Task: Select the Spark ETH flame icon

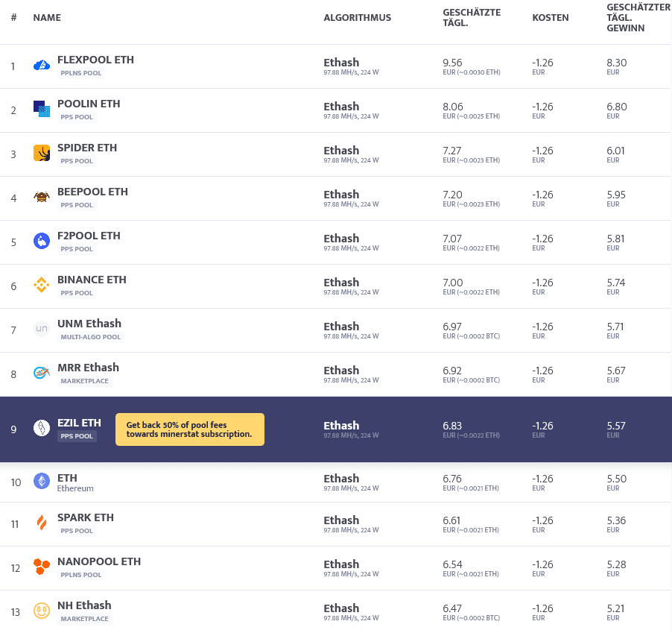Action: [42, 523]
